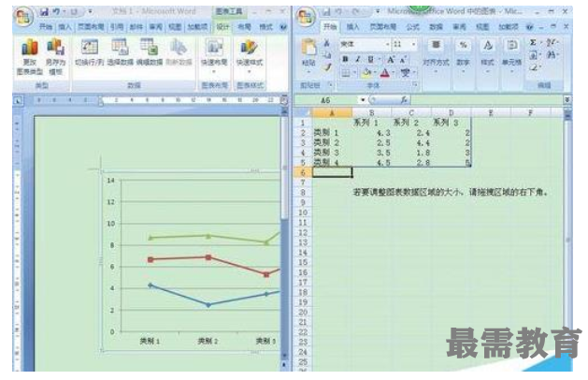Open Find & Select binoculars in Excel

(552, 55)
